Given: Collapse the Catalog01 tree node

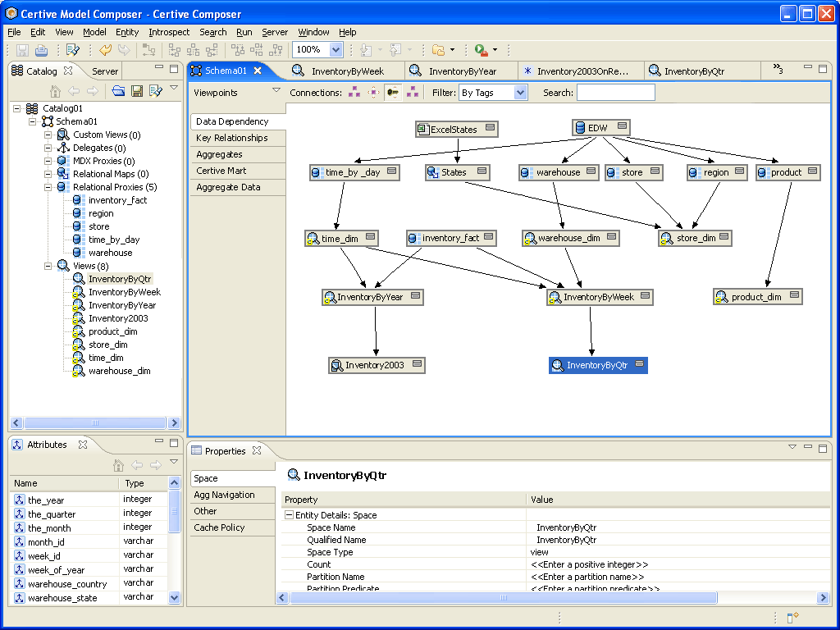Looking at the screenshot, I should coord(17,108).
